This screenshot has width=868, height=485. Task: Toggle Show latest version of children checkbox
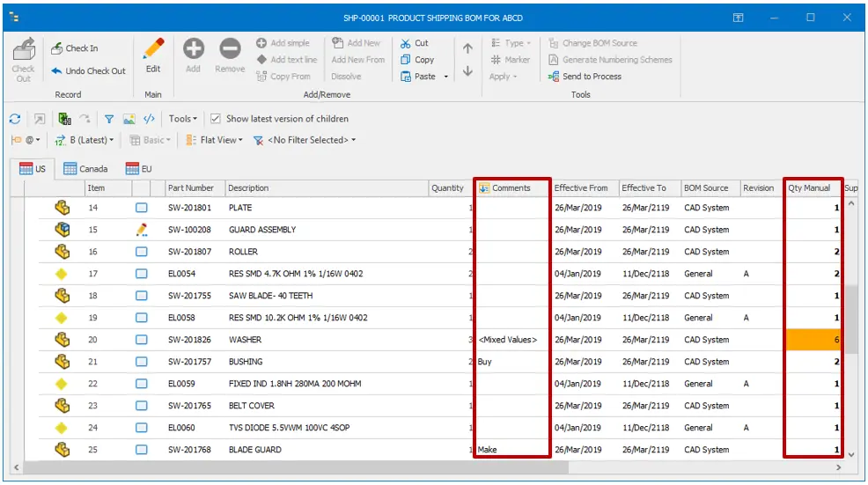[216, 119]
